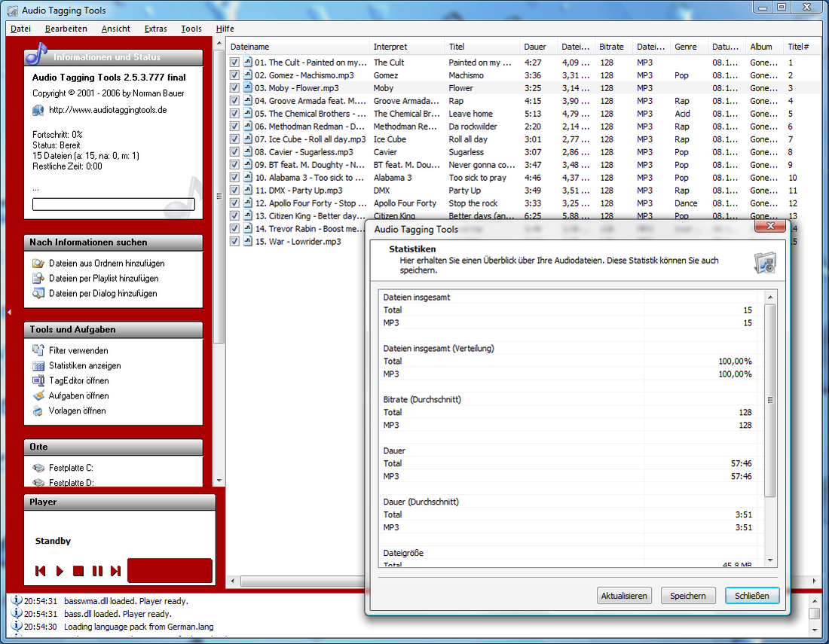Click the info icon of 'Loading language pack' entry
829x644 pixels.
tap(17, 627)
